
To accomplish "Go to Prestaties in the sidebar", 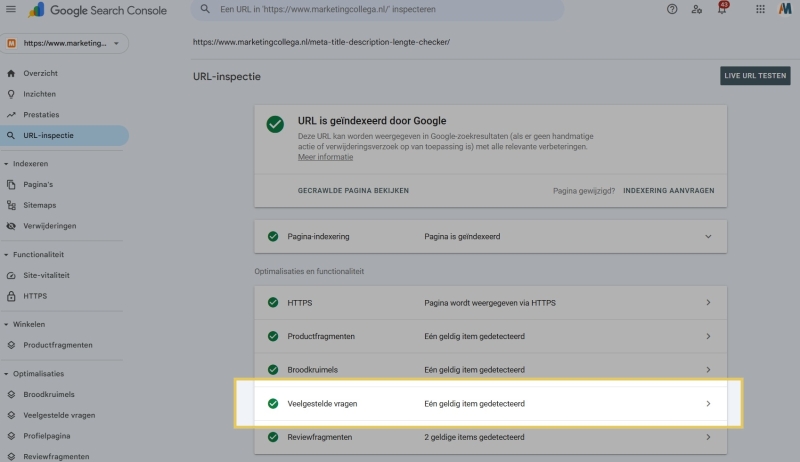I will point(41,115).
